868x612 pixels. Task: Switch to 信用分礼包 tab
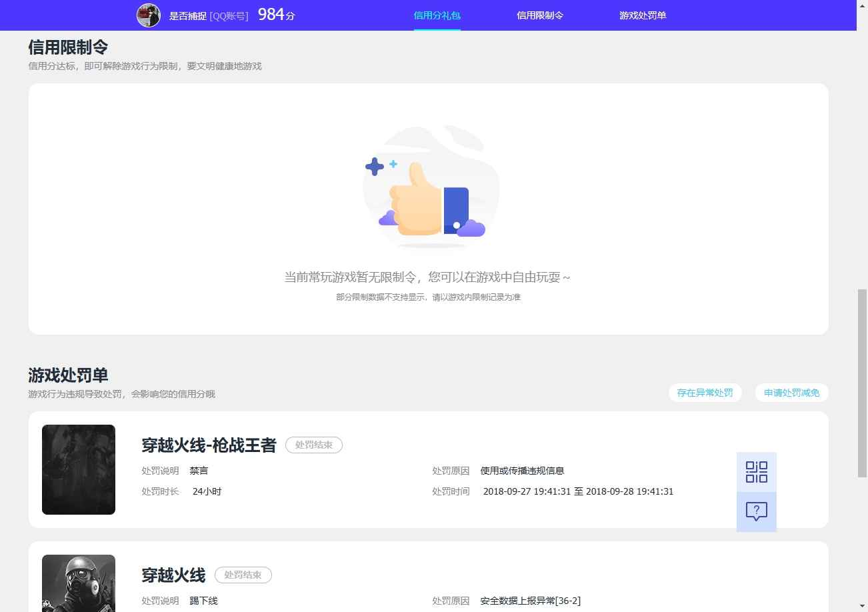coord(437,15)
